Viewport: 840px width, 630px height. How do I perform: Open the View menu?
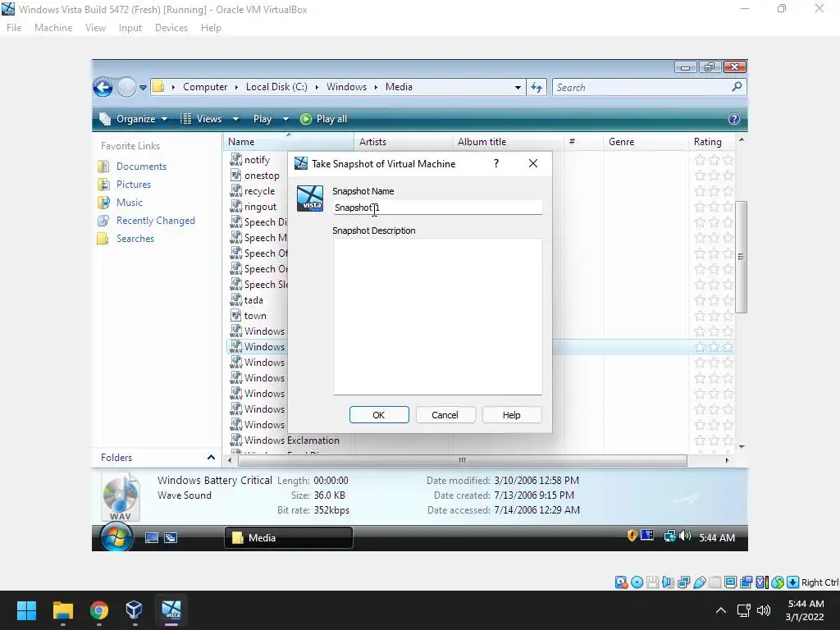pos(95,28)
